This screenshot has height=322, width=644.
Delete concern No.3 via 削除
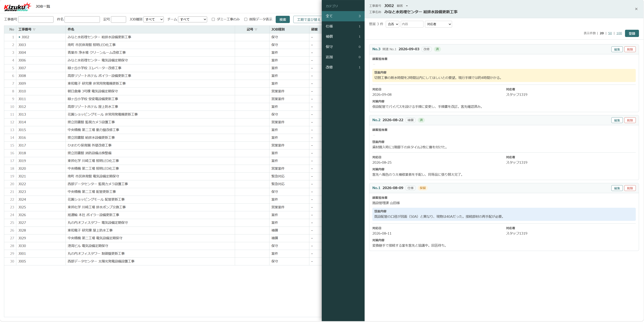[630, 50]
